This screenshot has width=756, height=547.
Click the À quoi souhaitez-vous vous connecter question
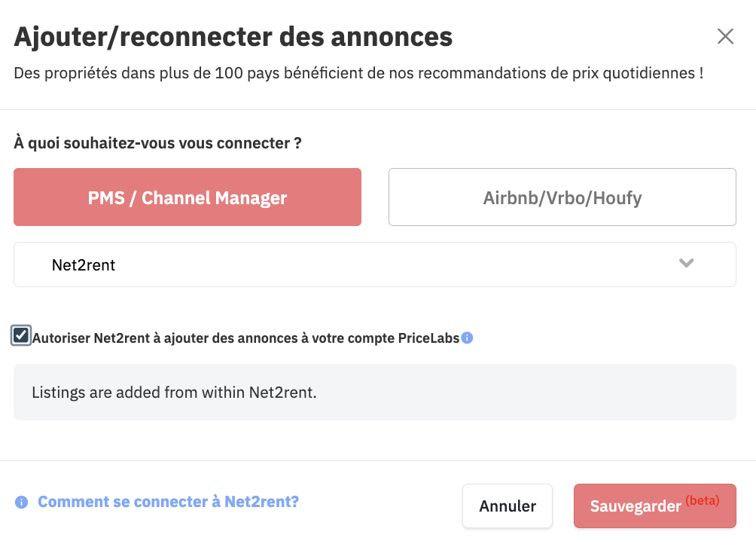(157, 143)
